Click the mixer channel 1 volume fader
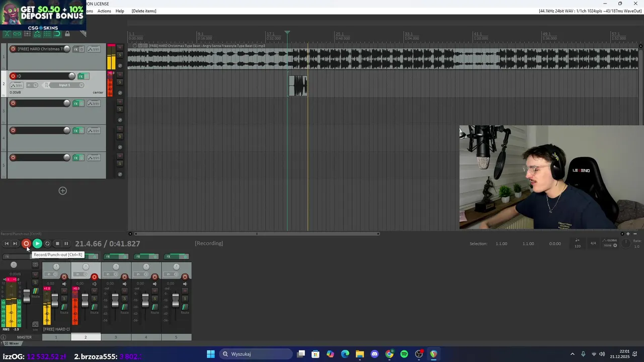 coord(54,300)
